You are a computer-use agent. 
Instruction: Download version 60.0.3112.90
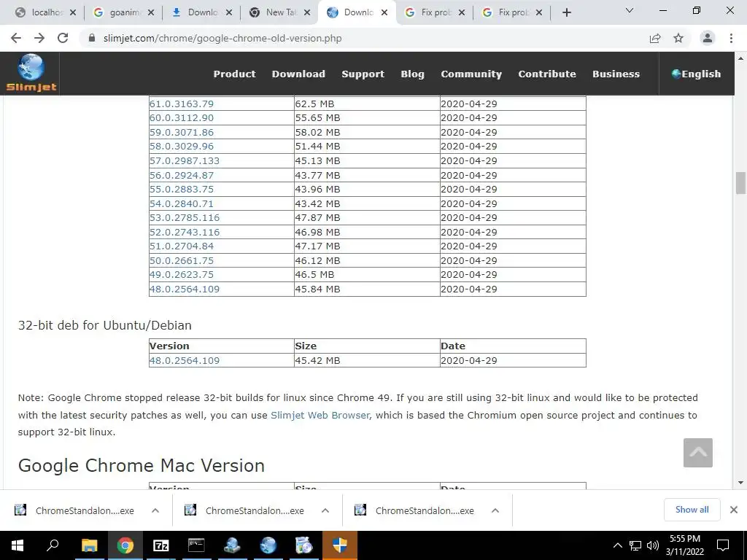pos(182,117)
